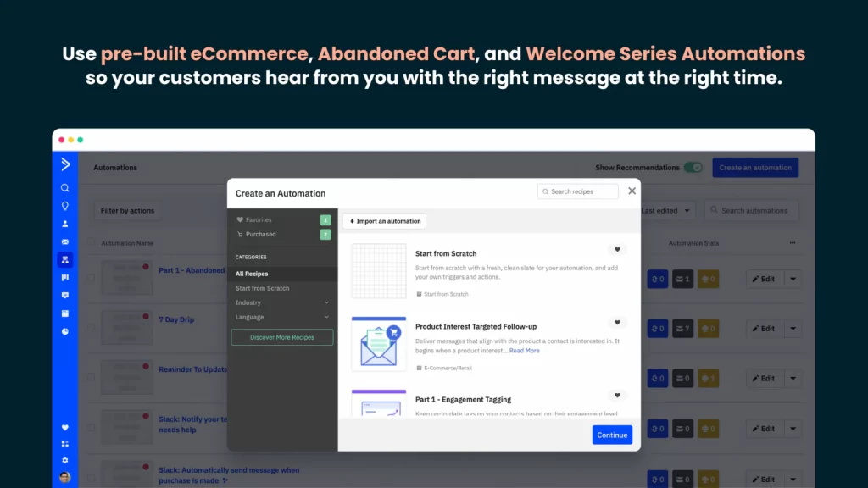Click the email count badge showing 7
The height and width of the screenshot is (488, 868).
pos(683,329)
